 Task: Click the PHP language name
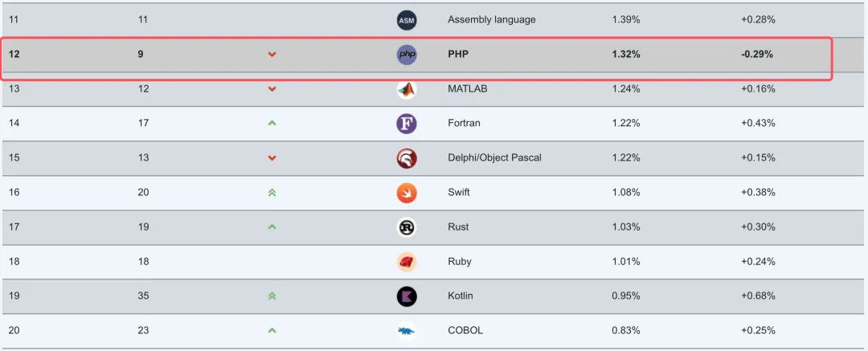(x=457, y=55)
